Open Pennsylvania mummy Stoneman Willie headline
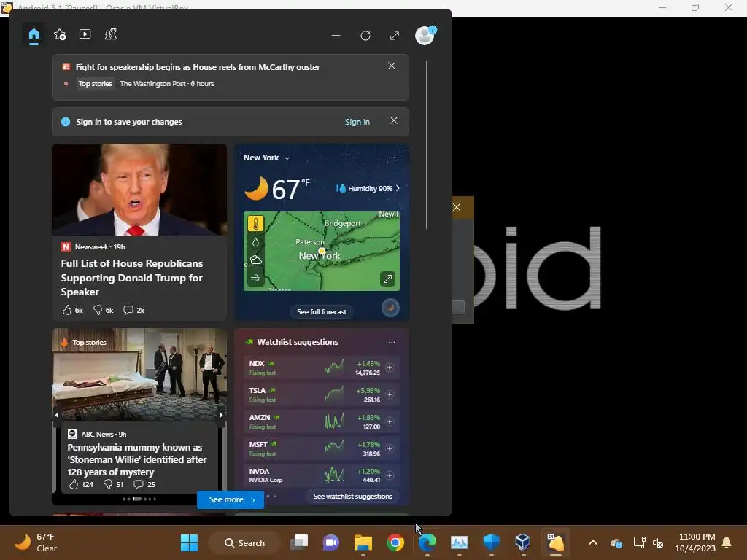The width and height of the screenshot is (747, 560). click(x=136, y=459)
